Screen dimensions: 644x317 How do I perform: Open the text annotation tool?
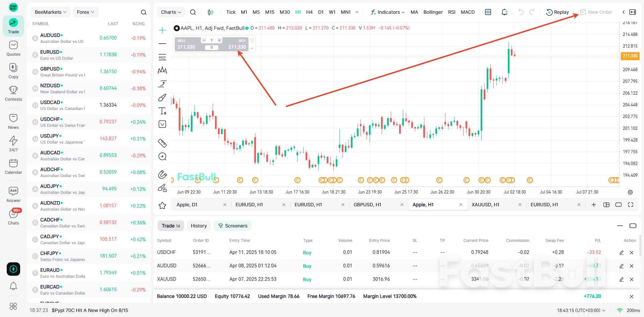[162, 111]
